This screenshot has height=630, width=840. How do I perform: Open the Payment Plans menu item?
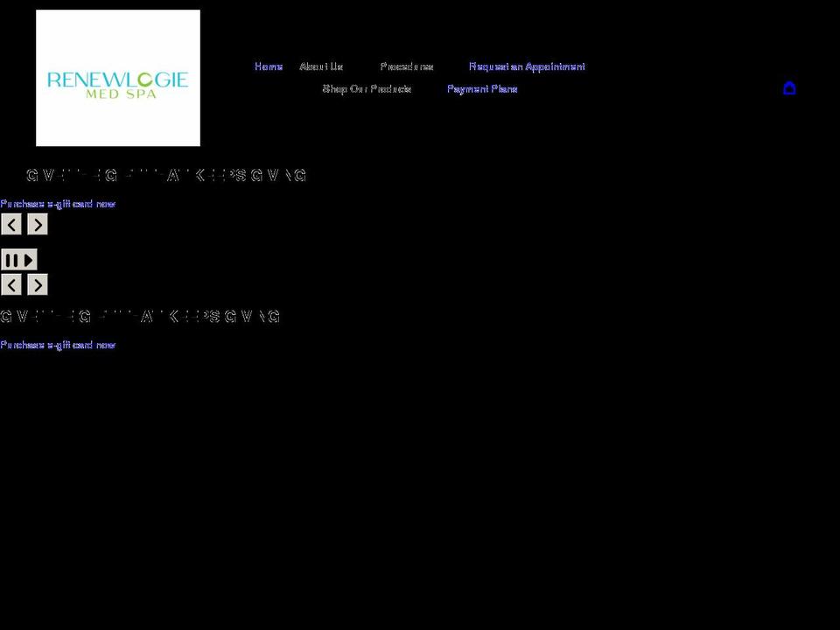pyautogui.click(x=482, y=88)
